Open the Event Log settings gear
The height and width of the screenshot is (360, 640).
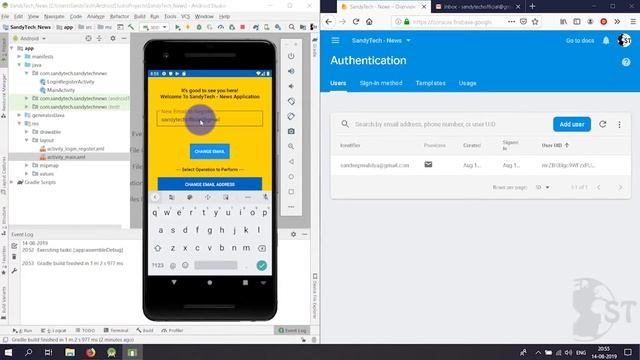pos(293,234)
